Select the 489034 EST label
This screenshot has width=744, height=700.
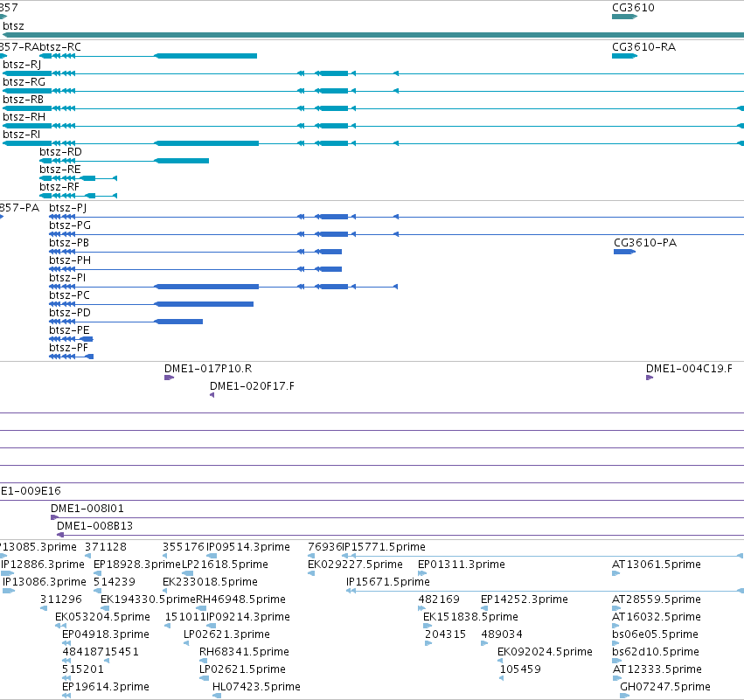click(502, 635)
